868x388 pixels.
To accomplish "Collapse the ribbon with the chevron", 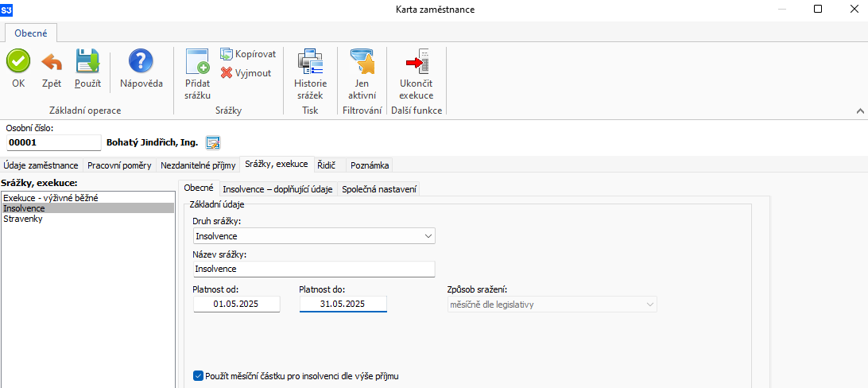I will coord(860,111).
